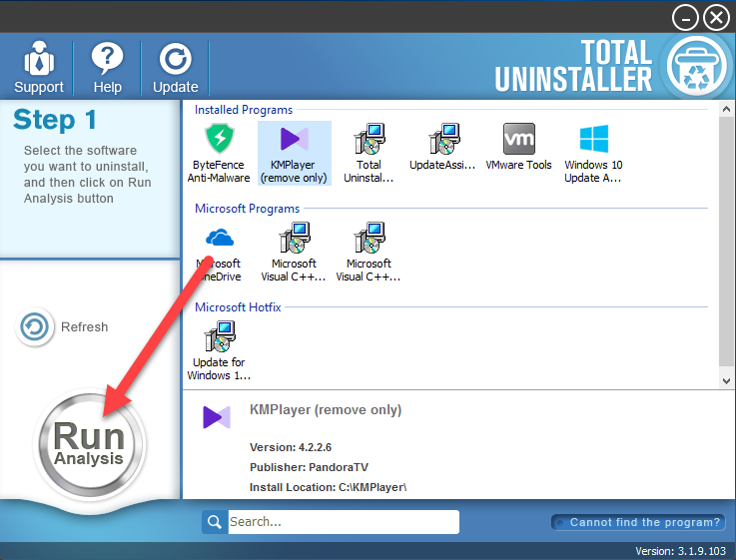The height and width of the screenshot is (560, 736).
Task: Click the scroll down arrow of program list
Action: click(x=726, y=381)
